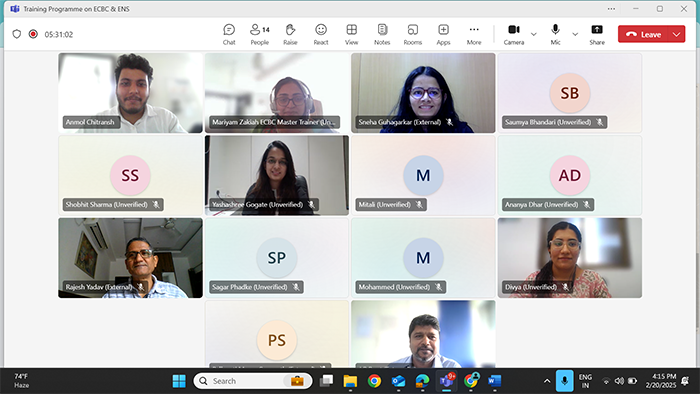Open the React emoji menu
The height and width of the screenshot is (394, 700).
pos(321,34)
